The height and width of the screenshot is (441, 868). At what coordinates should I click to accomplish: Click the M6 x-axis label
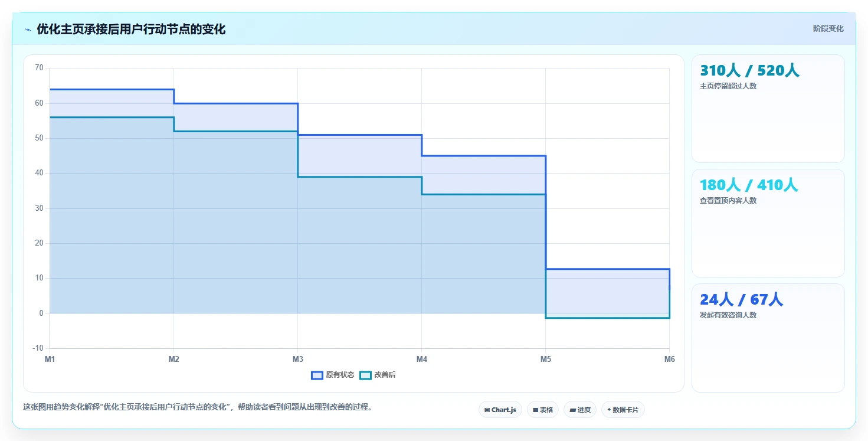tap(669, 359)
